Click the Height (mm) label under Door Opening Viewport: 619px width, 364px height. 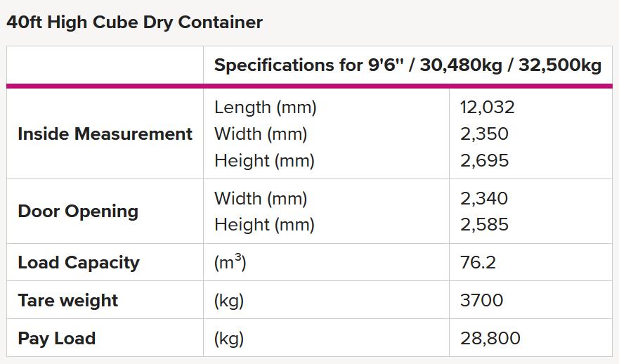coord(264,225)
